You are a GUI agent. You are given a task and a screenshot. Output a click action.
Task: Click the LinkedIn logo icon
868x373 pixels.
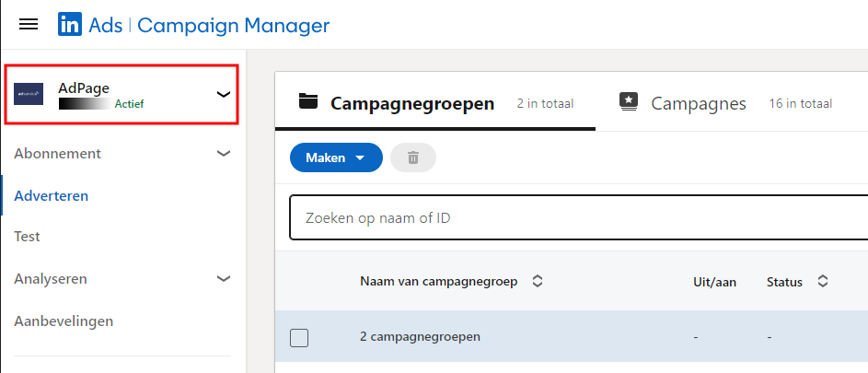click(x=69, y=25)
